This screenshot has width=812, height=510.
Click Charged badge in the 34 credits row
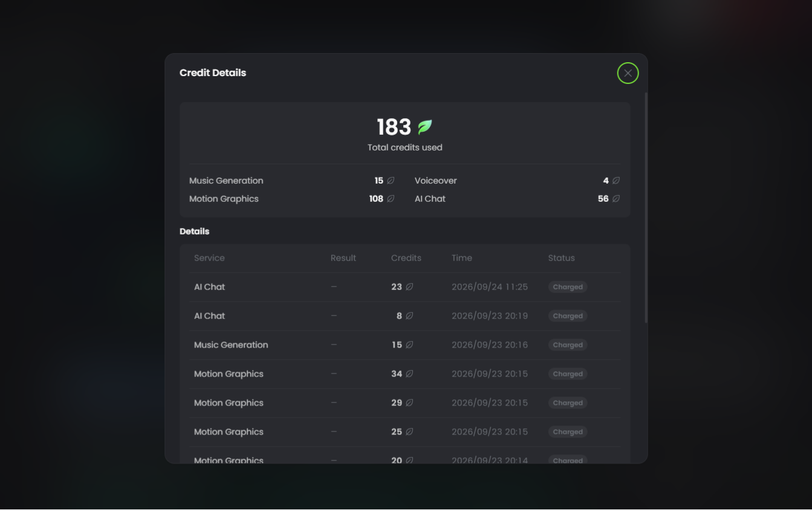pyautogui.click(x=568, y=374)
